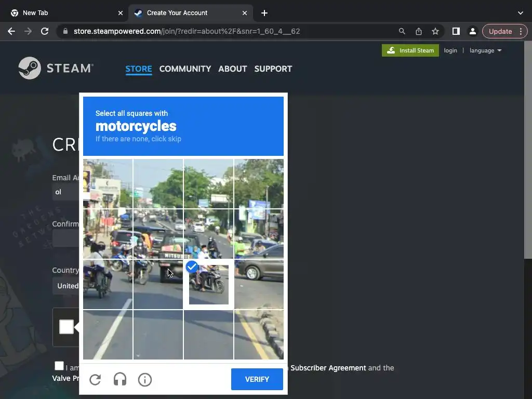Click the padlock site info icon
This screenshot has width=532, height=399.
coord(65,31)
